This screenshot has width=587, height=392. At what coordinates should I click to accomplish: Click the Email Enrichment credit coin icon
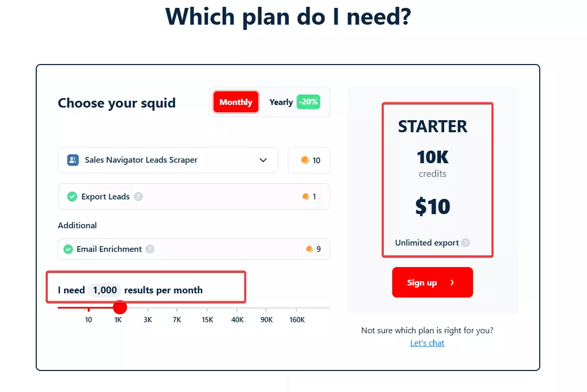click(x=309, y=249)
